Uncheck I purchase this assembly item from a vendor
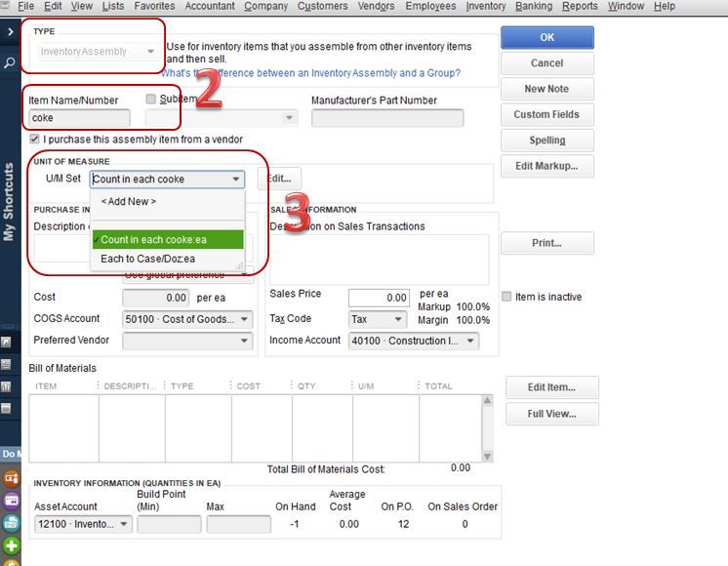The height and width of the screenshot is (566, 728). pyautogui.click(x=34, y=139)
